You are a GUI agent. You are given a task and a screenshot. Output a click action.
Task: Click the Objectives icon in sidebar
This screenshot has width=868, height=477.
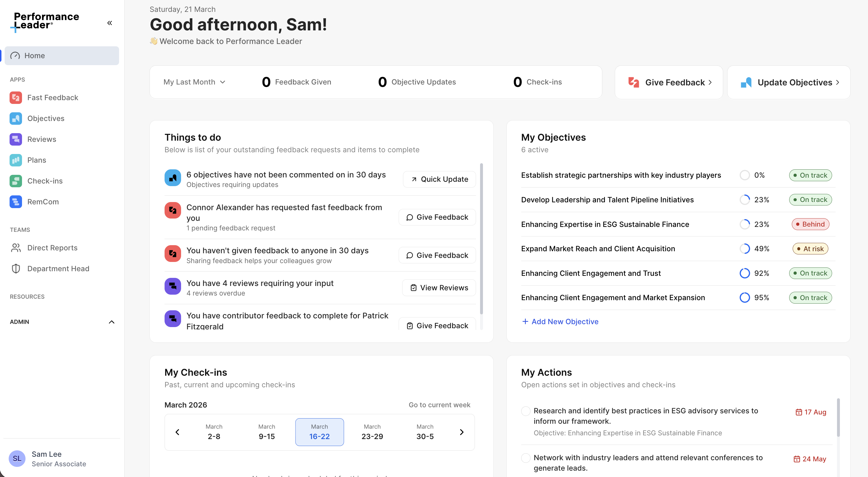[x=16, y=118]
